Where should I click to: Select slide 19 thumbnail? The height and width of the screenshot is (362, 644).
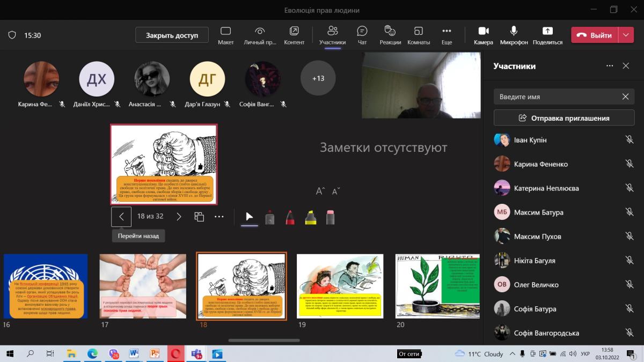pos(340,286)
